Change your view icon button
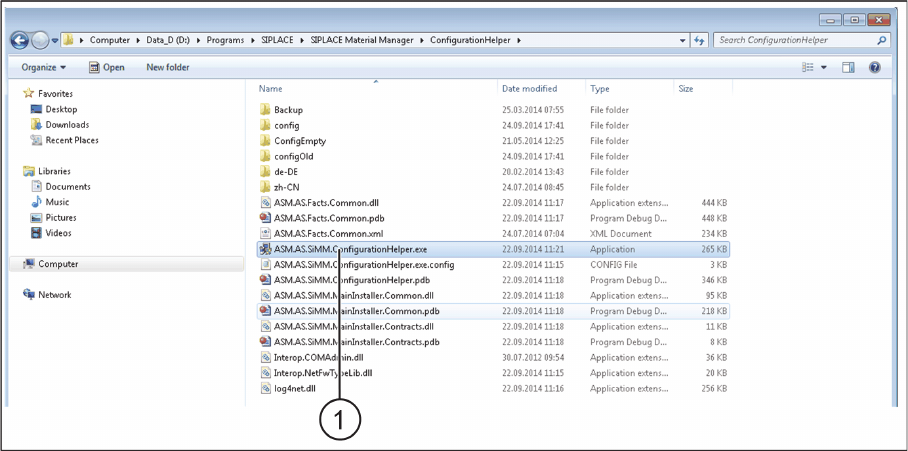908x451 pixels. point(808,68)
